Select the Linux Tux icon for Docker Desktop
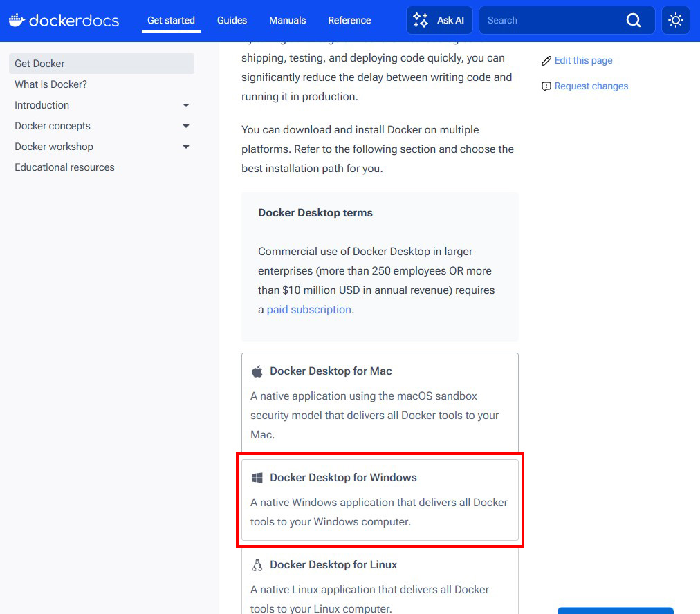The height and width of the screenshot is (614, 700). (257, 564)
